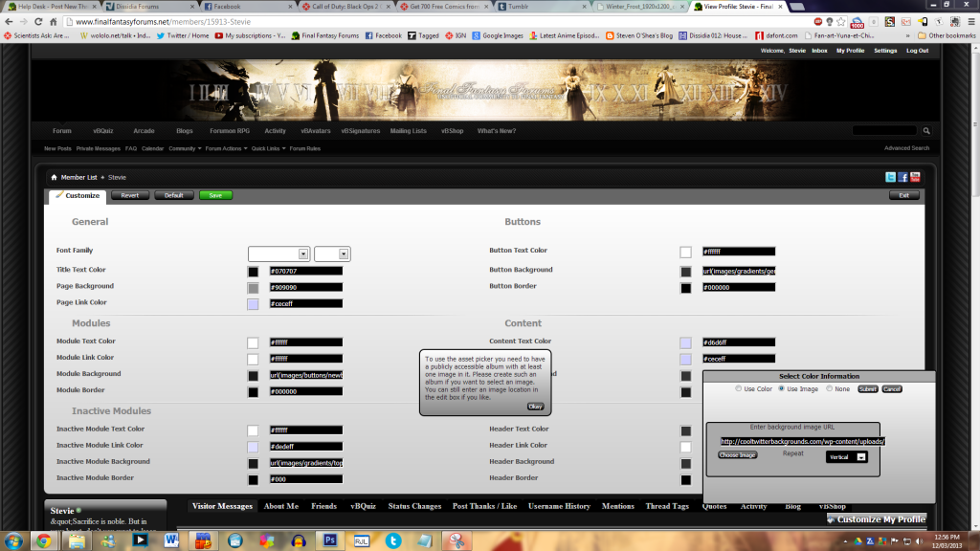Screen dimensions: 980x551
Task: Click the Page Link Color swatch
Action: pos(253,304)
